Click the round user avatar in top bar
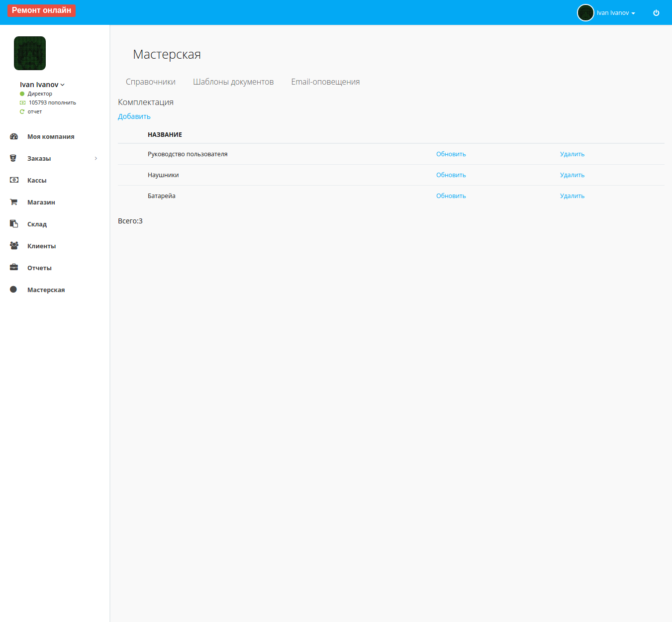 tap(585, 13)
